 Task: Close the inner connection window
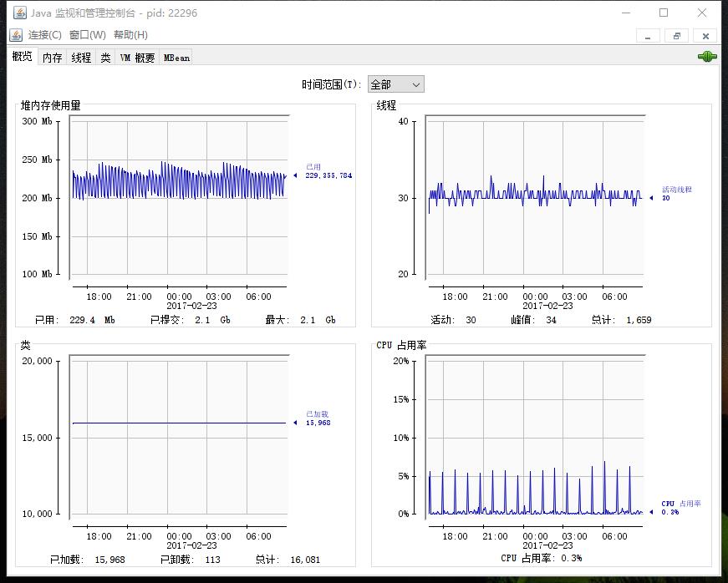pos(705,36)
